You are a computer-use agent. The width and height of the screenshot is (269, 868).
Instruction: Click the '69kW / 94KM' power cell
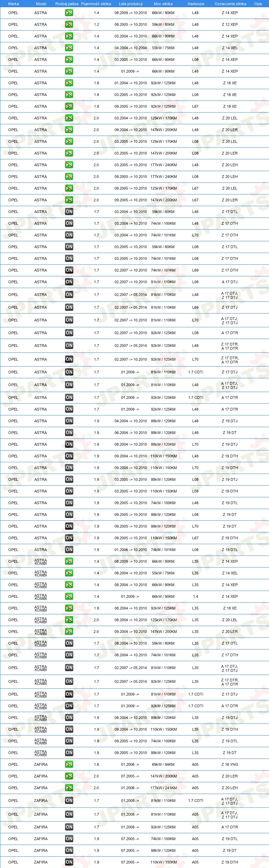163,764
